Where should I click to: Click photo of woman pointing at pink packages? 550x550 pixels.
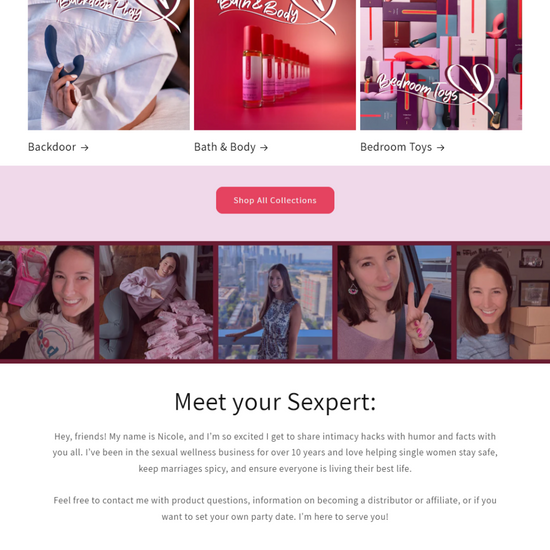pyautogui.click(x=156, y=302)
